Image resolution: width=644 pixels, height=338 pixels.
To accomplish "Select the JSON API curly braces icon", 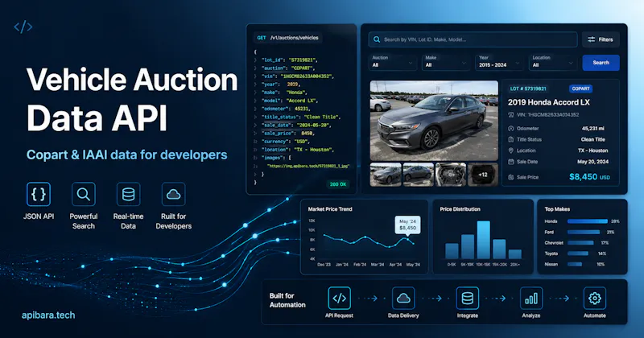I will 39,194.
